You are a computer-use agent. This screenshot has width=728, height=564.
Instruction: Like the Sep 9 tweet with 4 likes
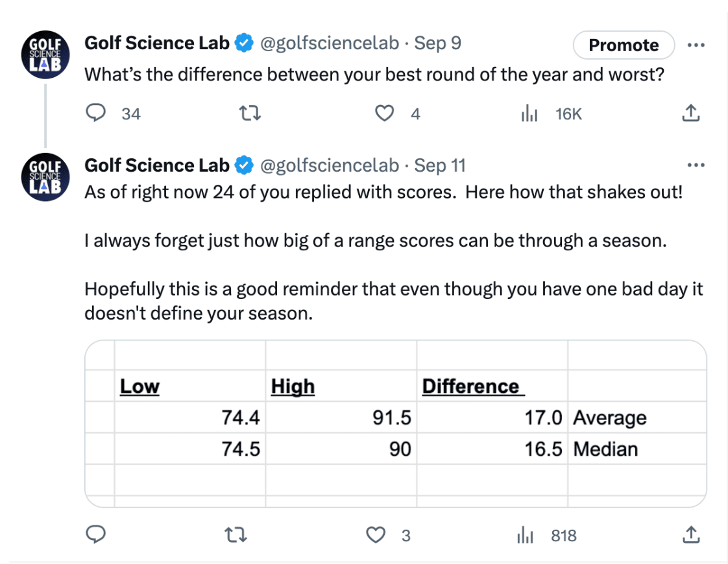click(x=384, y=113)
